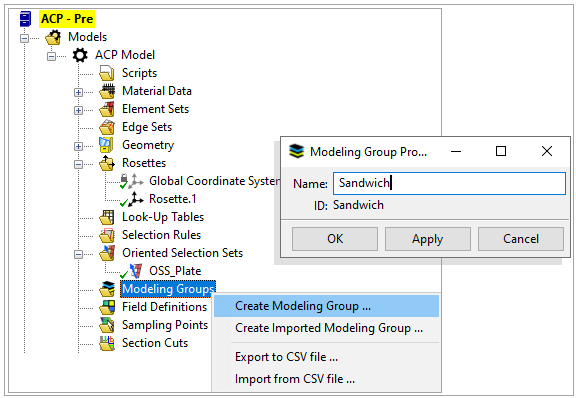Click the Edge Sets icon
This screenshot has height=398, width=576.
point(107,127)
